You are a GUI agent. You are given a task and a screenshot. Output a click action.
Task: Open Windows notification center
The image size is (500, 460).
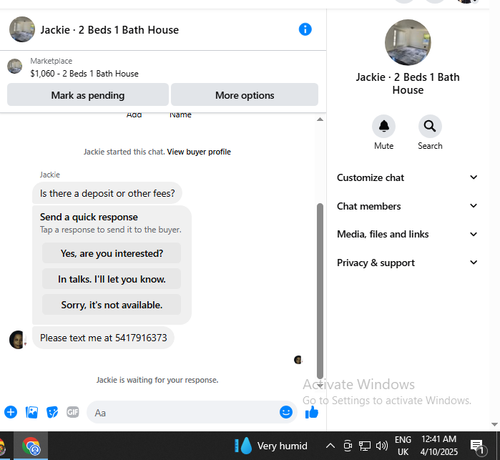(478, 447)
